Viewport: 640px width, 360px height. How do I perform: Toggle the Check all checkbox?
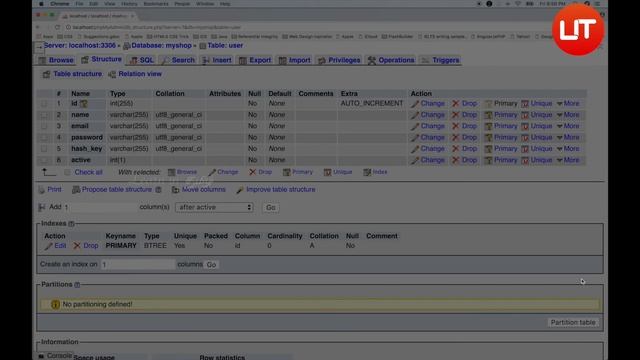tap(67, 172)
